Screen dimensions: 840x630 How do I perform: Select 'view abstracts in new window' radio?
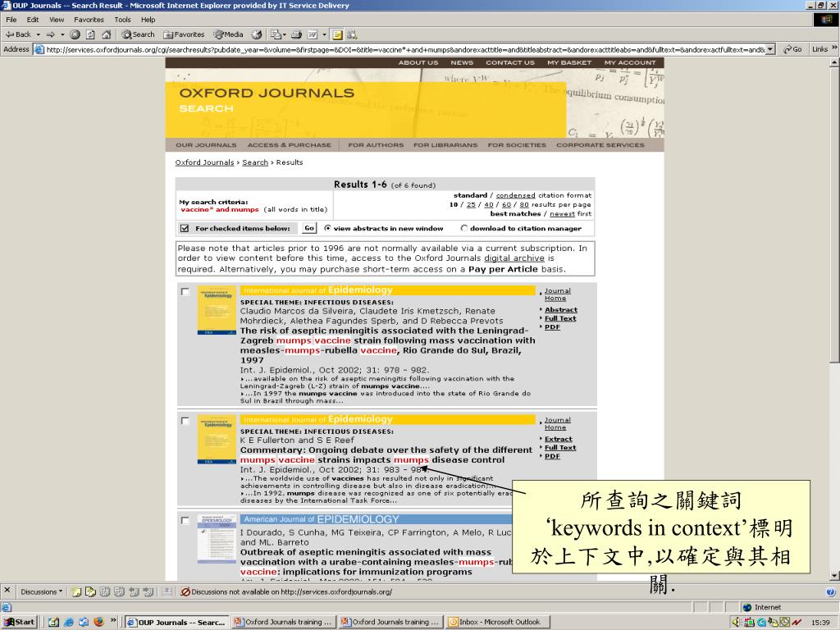pos(327,228)
